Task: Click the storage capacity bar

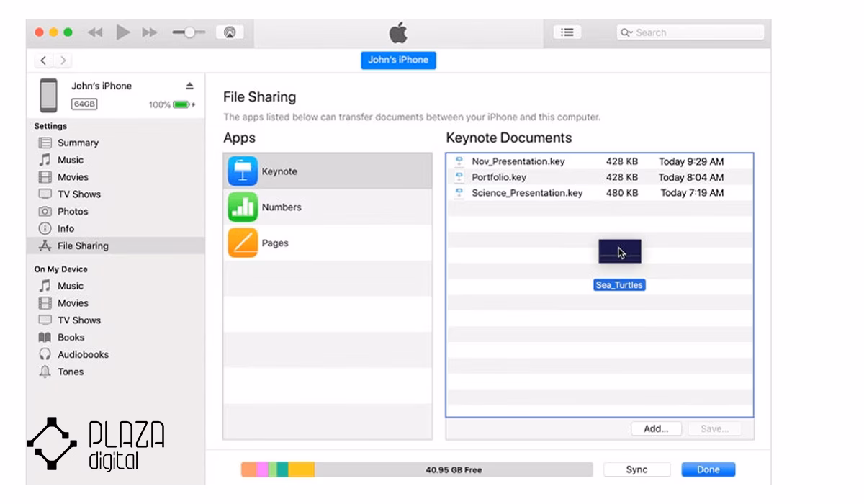Action: [x=417, y=469]
